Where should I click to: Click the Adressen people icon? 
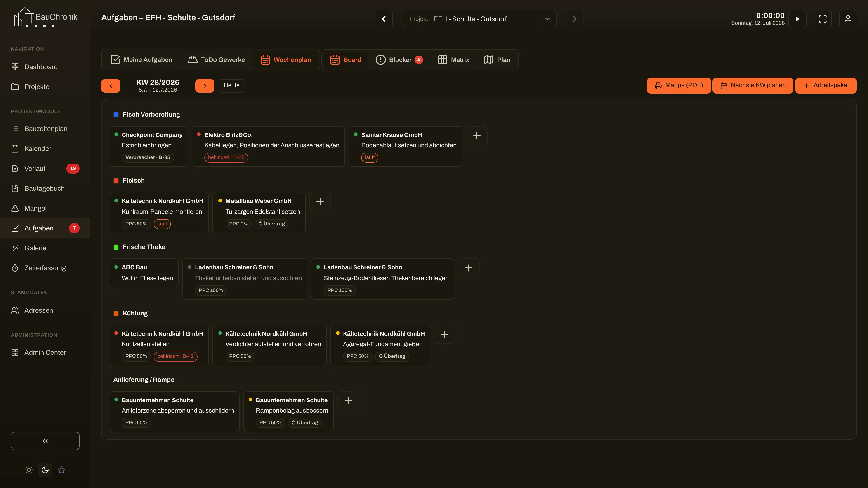pyautogui.click(x=15, y=310)
